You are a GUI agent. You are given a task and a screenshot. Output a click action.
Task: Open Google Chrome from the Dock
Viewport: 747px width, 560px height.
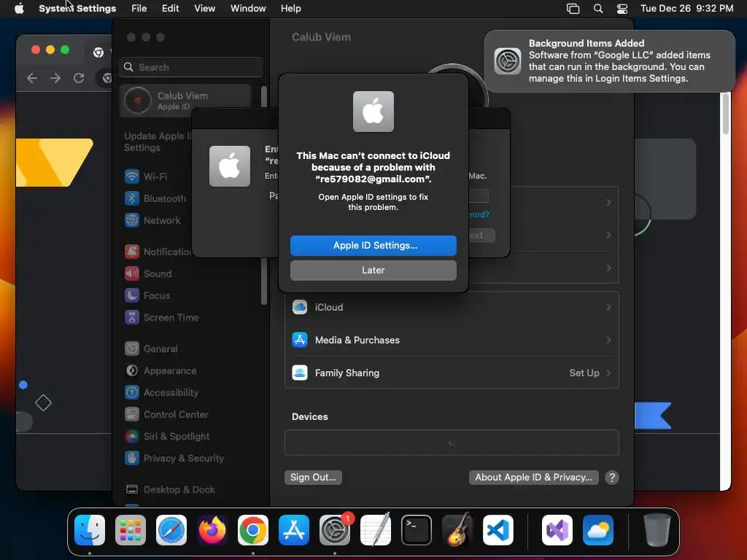[253, 530]
